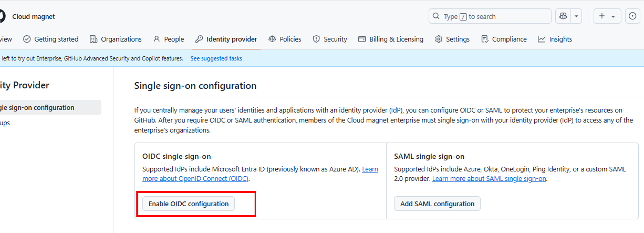Click the Getting started checkmark icon
This screenshot has height=233, width=644.
pos(27,39)
